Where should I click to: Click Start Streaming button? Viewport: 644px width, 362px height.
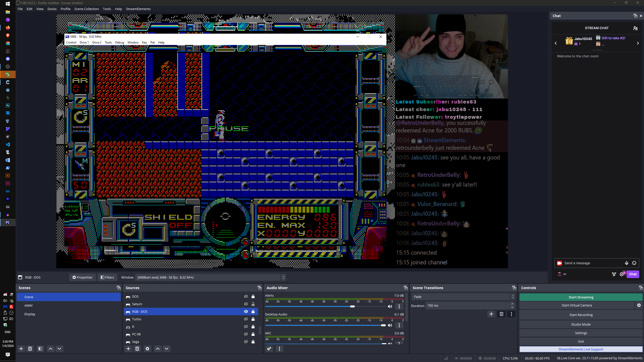581,297
